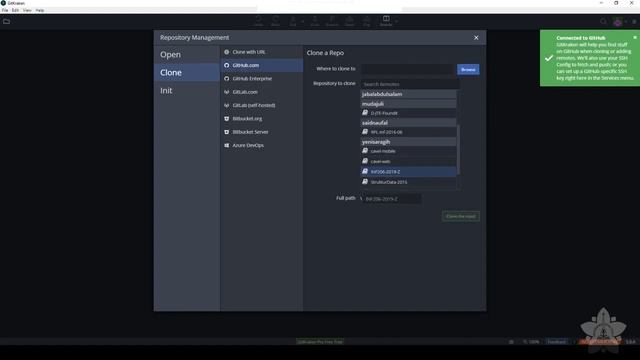Choose Azure DevOps as clone source
Image resolution: width=640 pixels, height=360 pixels.
(x=262, y=145)
